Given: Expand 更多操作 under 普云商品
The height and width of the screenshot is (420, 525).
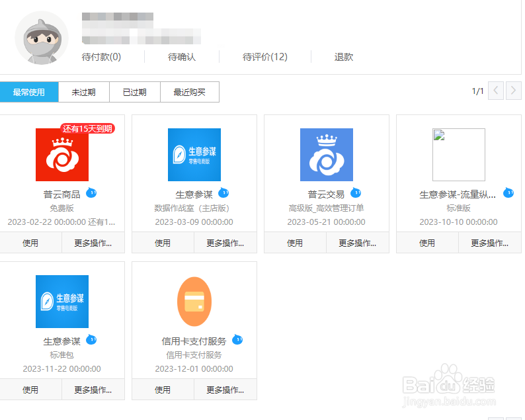Looking at the screenshot, I should pos(93,243).
